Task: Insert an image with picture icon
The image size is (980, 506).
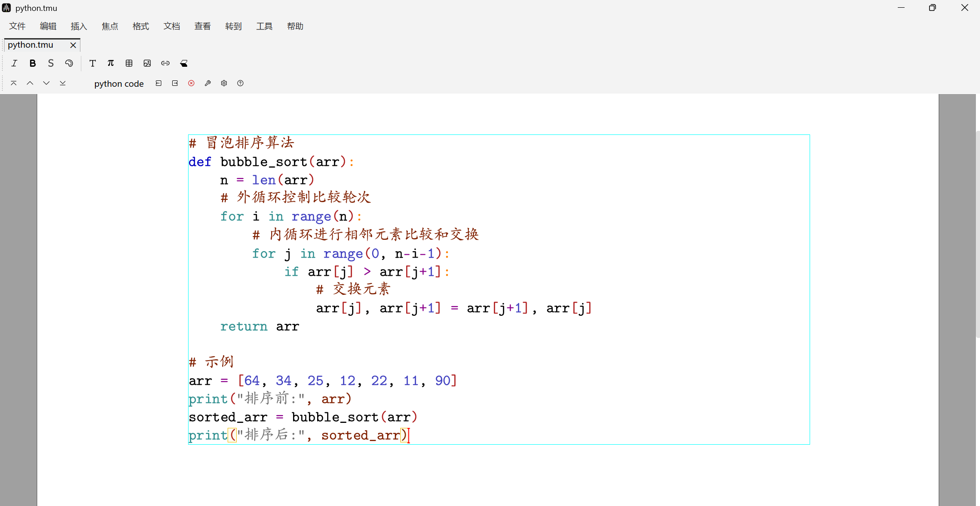Action: [x=147, y=63]
